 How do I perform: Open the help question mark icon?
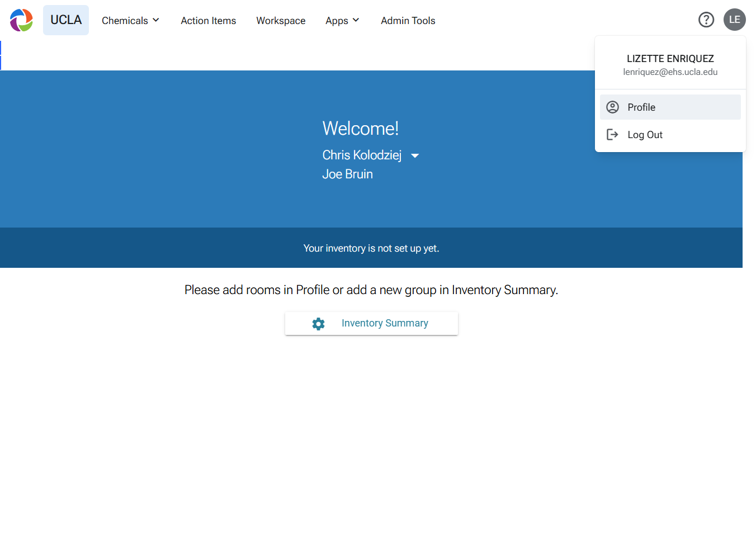pyautogui.click(x=706, y=20)
